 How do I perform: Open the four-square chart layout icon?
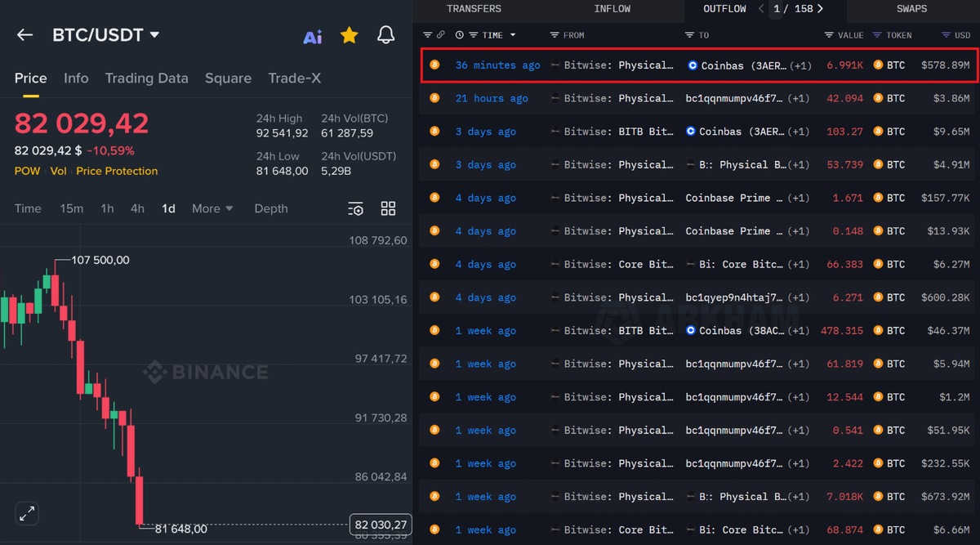click(389, 208)
